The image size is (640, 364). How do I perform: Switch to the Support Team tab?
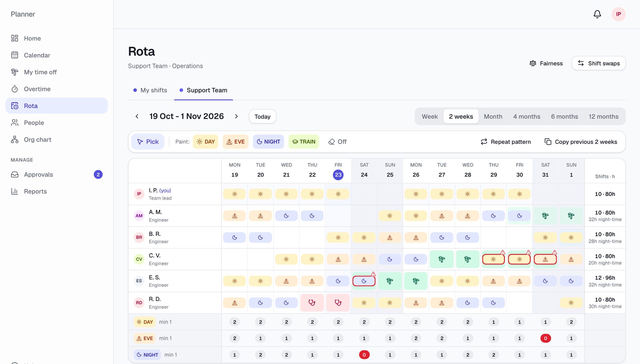(203, 90)
